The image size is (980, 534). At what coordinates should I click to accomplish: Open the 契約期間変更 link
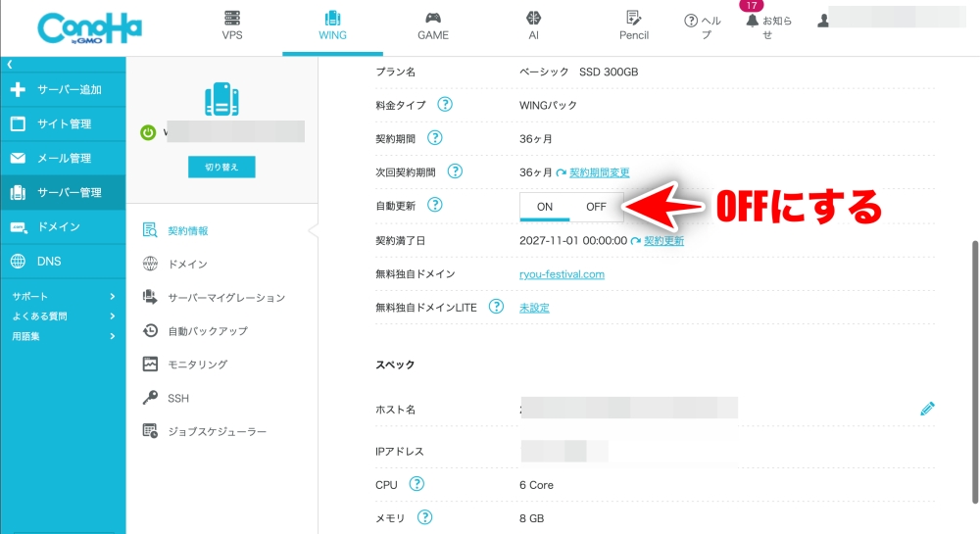pyautogui.click(x=599, y=171)
